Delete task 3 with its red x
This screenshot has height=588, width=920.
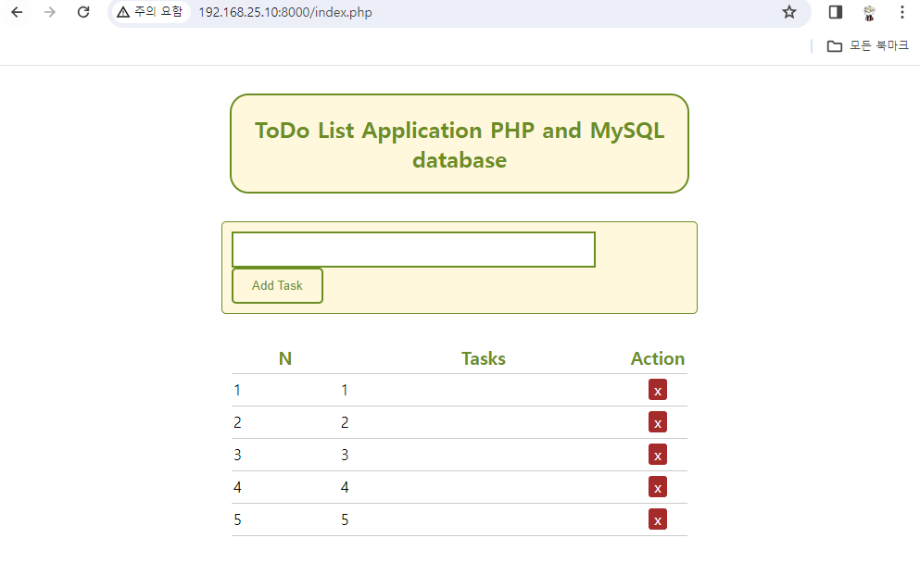(x=658, y=455)
